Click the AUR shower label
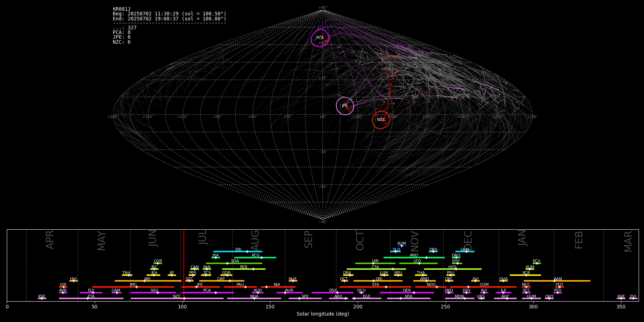The image size is (644, 322). (289, 291)
